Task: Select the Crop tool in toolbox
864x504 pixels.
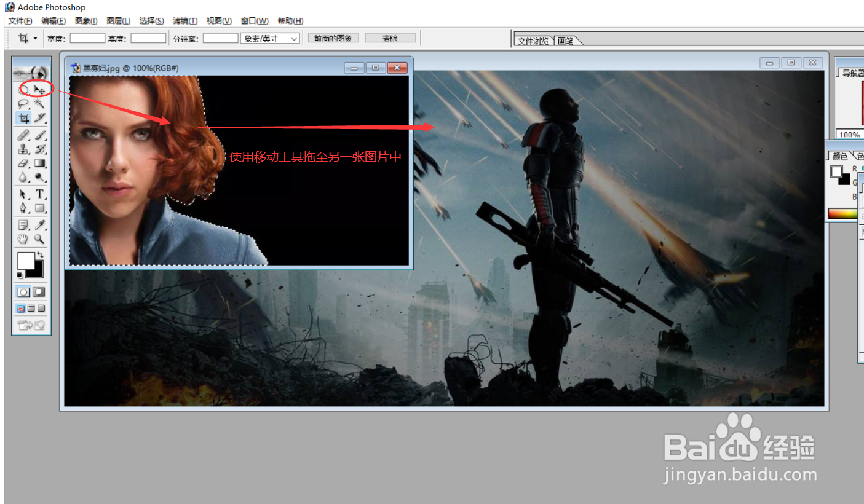Action: click(23, 118)
